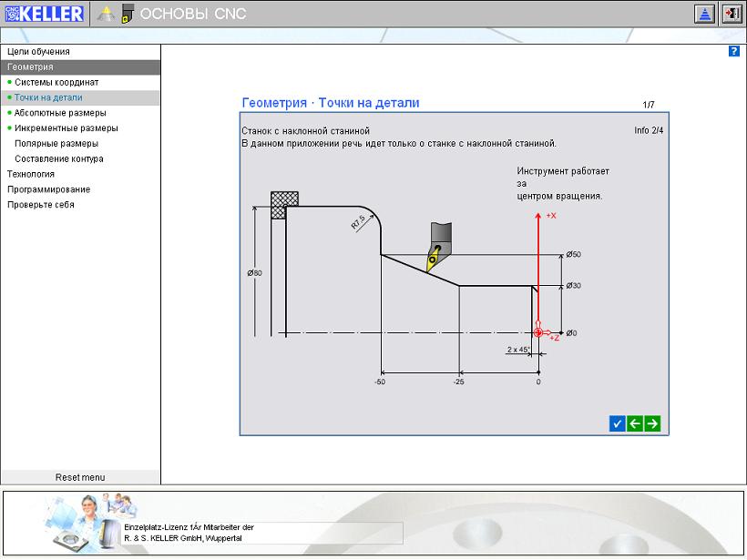The image size is (747, 560).
Task: Click the red workpiece zero point symbol
Action: 537,333
